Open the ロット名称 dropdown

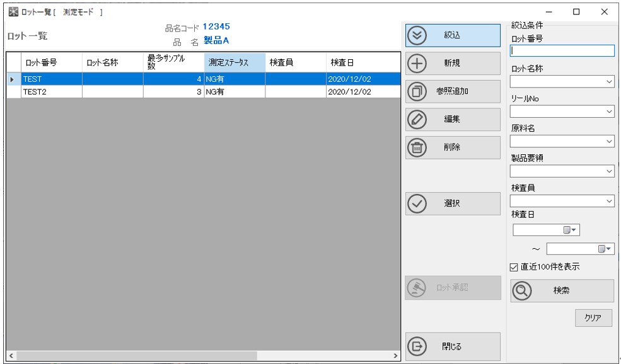click(x=609, y=81)
